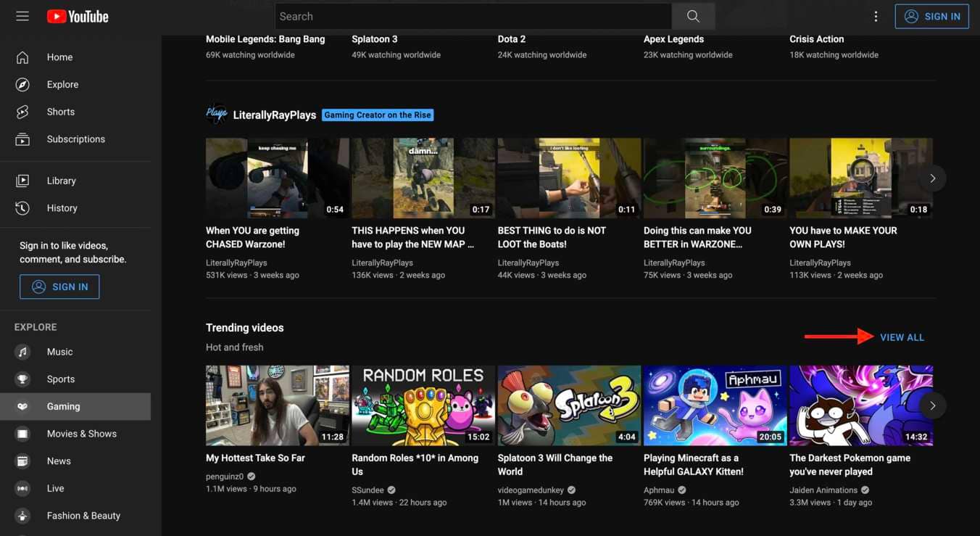The height and width of the screenshot is (536, 980).
Task: Click 'Dota 2' game title
Action: point(512,39)
